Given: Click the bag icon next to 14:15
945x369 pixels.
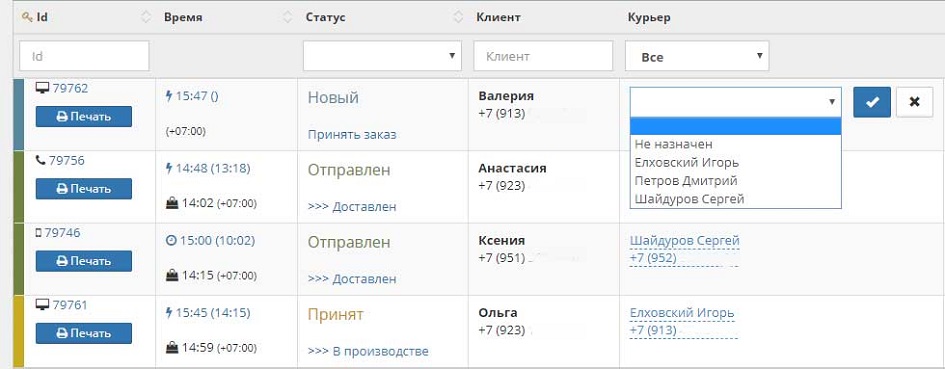Looking at the screenshot, I should (172, 276).
